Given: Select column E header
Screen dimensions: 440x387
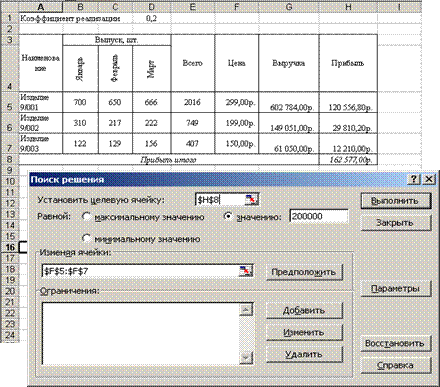Looking at the screenshot, I should pos(193,7).
